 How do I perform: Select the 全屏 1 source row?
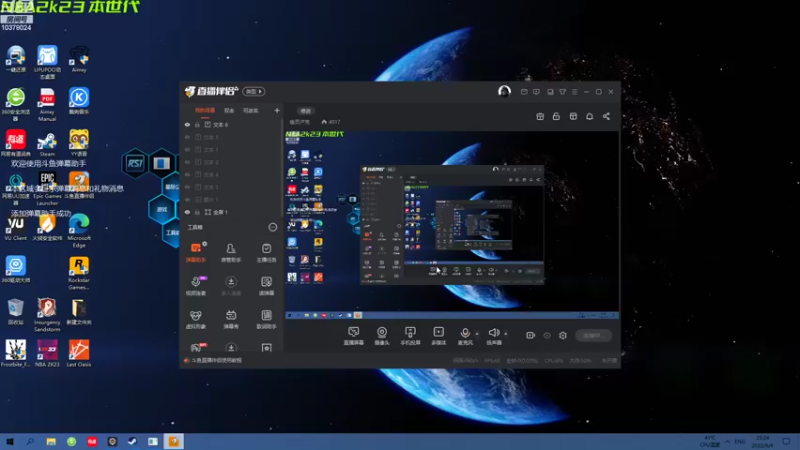[232, 212]
